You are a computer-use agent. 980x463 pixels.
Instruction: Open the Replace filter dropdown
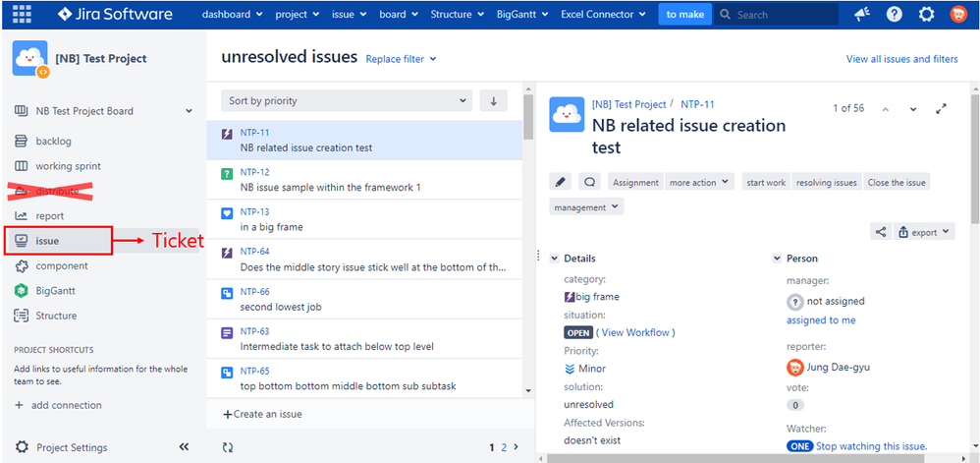tap(401, 59)
